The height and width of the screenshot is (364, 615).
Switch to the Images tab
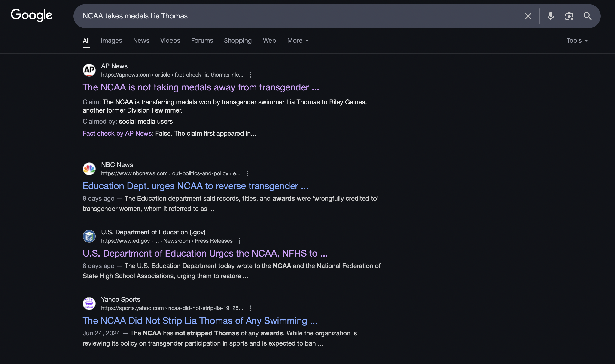111,40
